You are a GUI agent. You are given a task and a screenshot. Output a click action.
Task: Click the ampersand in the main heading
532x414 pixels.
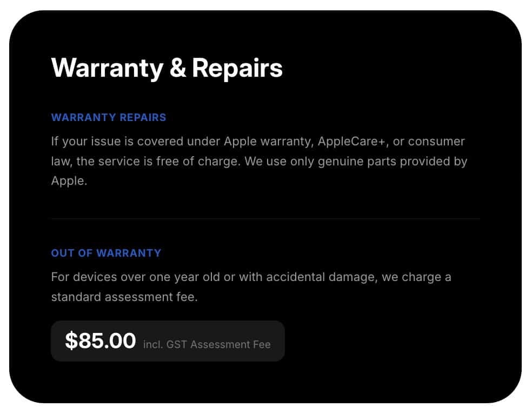177,69
